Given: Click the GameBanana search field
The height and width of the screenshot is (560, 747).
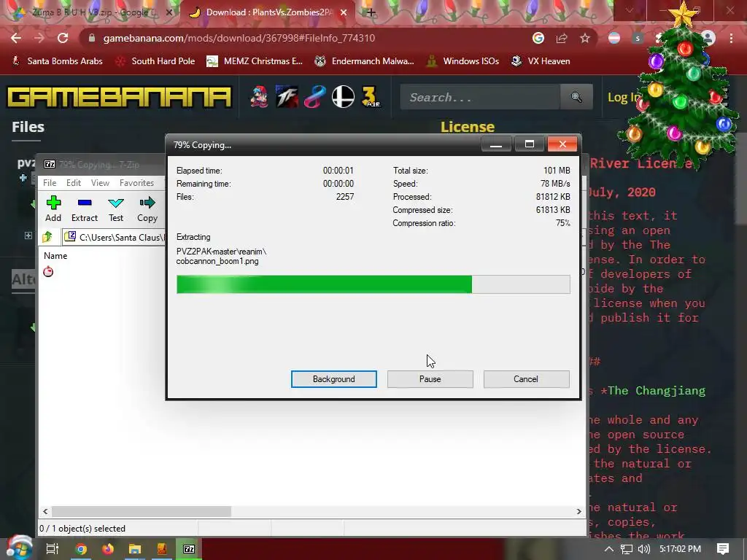Looking at the screenshot, I should tap(480, 97).
